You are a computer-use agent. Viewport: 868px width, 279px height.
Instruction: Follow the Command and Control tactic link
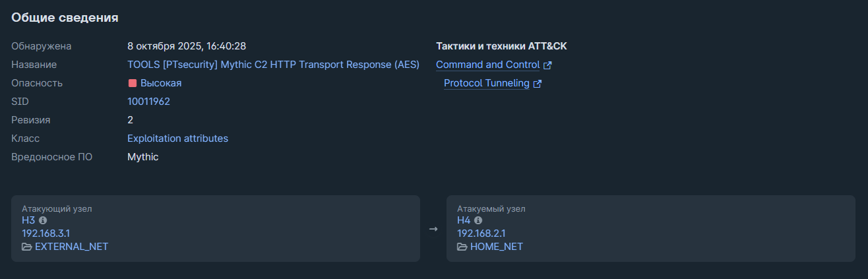point(487,65)
